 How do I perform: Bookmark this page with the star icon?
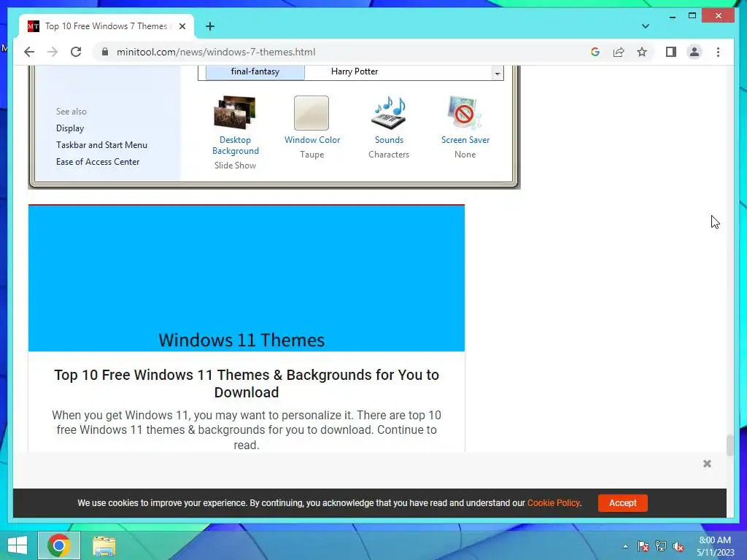[x=642, y=52]
